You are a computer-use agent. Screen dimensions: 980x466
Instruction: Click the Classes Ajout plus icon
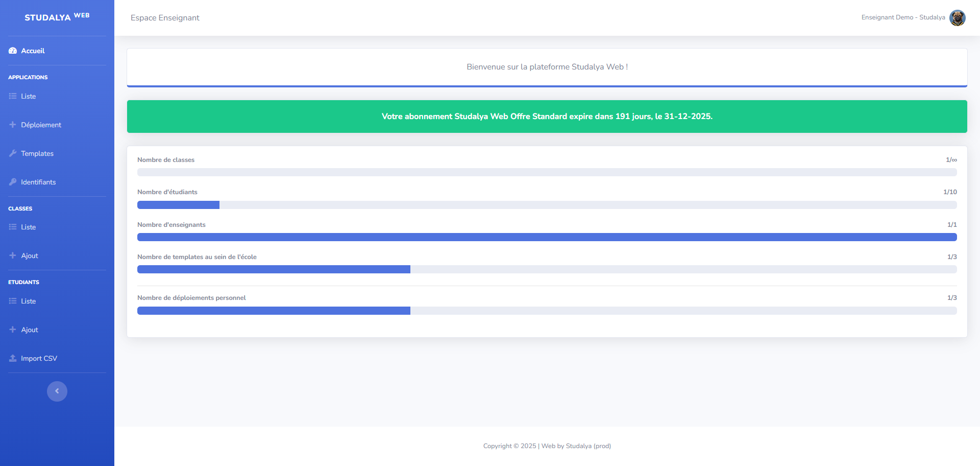[x=13, y=255]
